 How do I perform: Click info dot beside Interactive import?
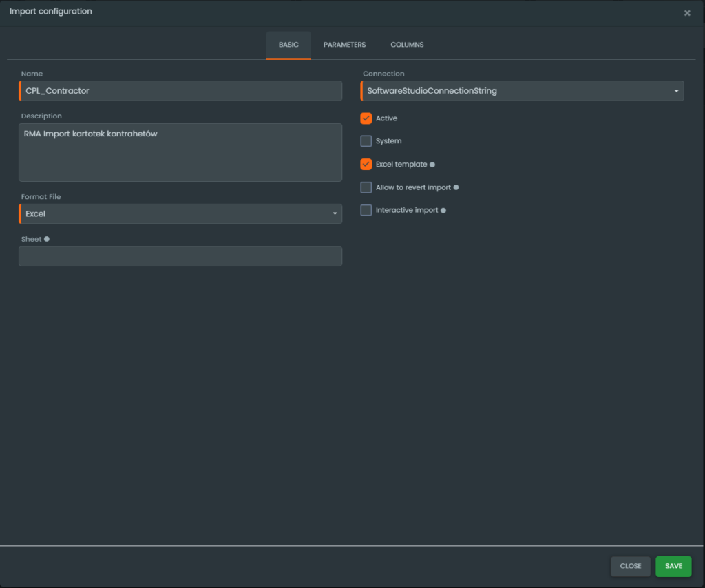click(443, 211)
